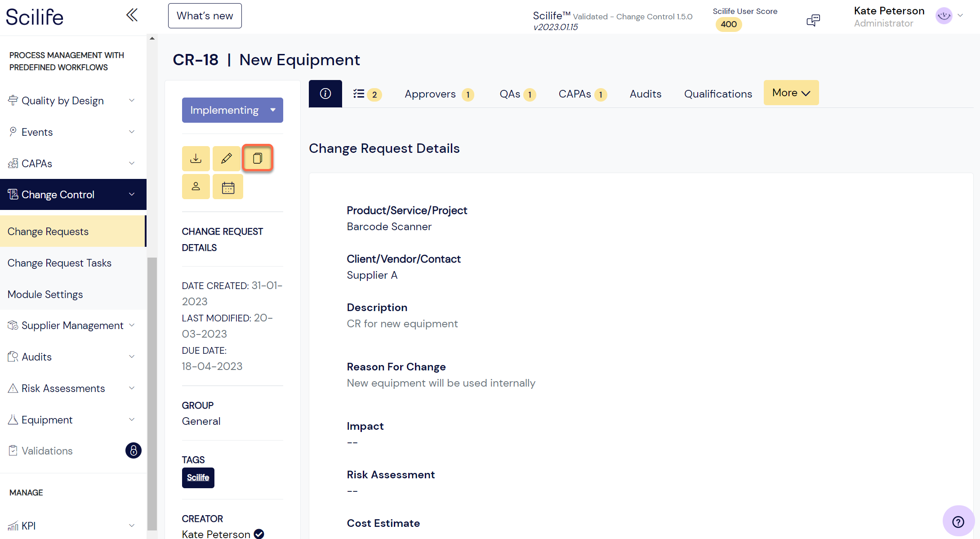Open Module Settings in sidebar
Image resolution: width=980 pixels, height=539 pixels.
73,294
